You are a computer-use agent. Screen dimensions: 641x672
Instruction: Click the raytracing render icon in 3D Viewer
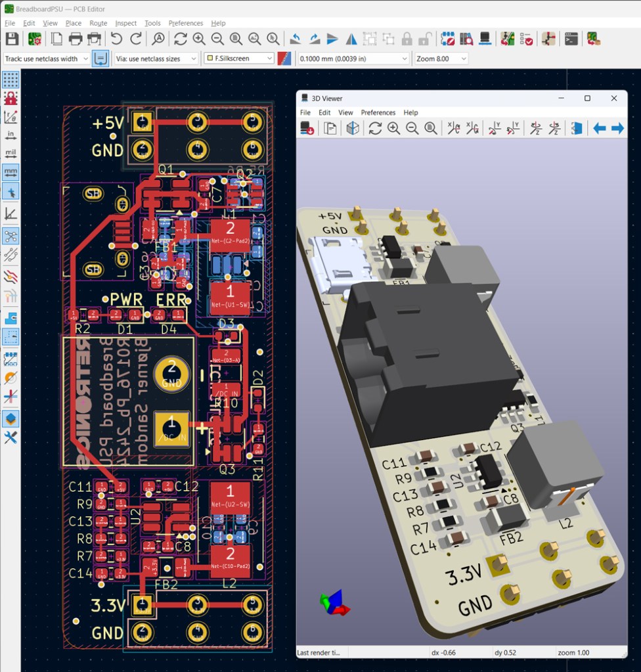[x=353, y=129]
